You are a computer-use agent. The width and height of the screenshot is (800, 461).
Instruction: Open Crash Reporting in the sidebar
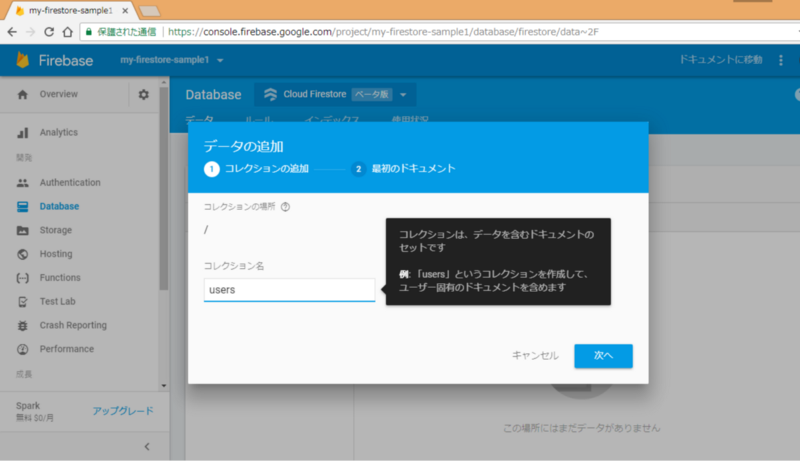point(73,325)
